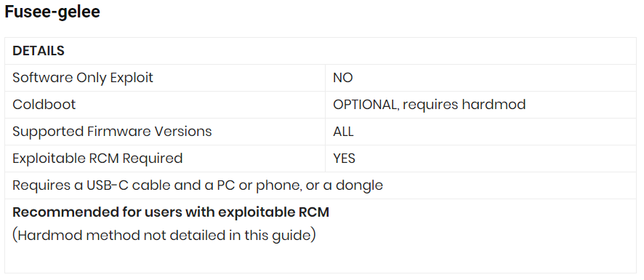Viewport: 644px width, 280px height.
Task: Click the YES value for RCM Required
Action: pyautogui.click(x=344, y=159)
